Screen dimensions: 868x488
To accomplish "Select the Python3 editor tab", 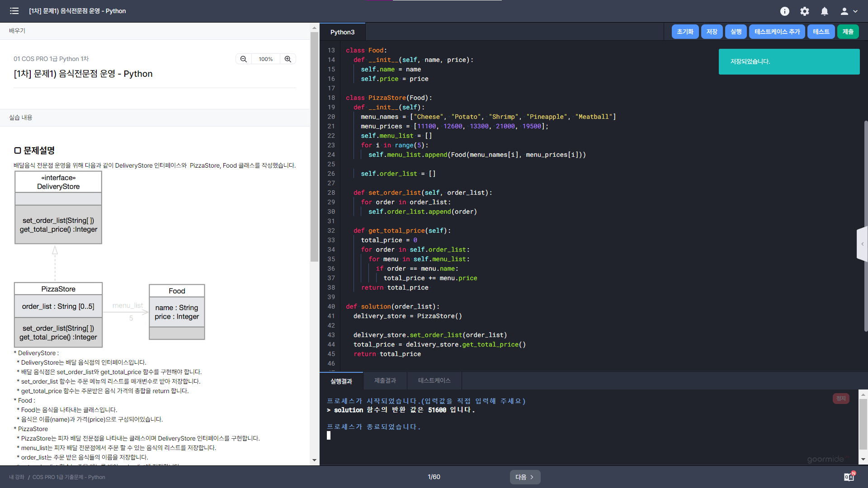I will (x=342, y=32).
